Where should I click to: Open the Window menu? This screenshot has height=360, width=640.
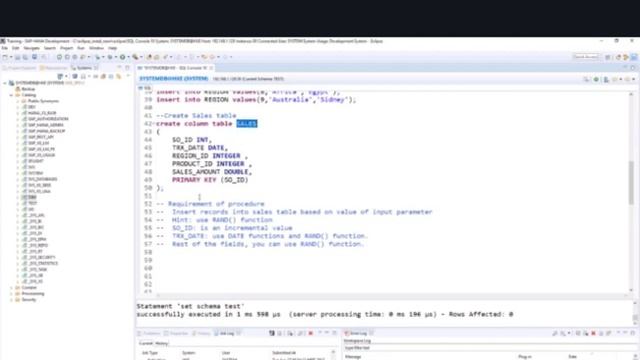[96, 48]
